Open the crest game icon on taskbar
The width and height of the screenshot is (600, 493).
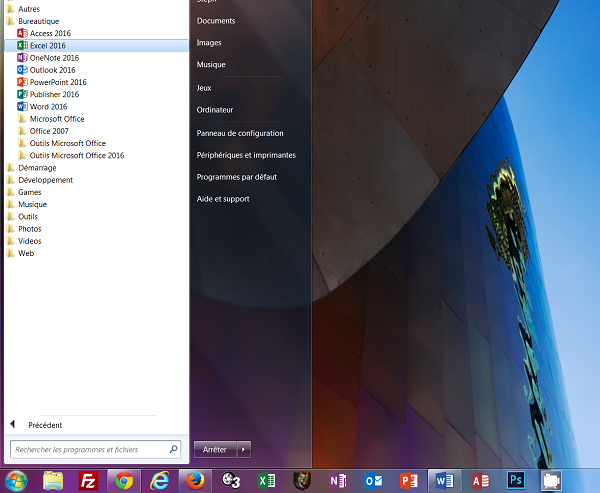(x=302, y=481)
